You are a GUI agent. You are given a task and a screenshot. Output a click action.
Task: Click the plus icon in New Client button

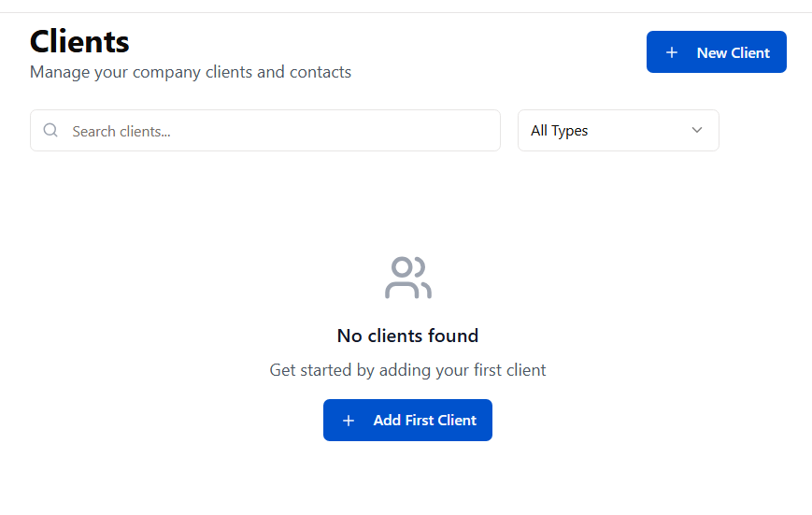(671, 52)
